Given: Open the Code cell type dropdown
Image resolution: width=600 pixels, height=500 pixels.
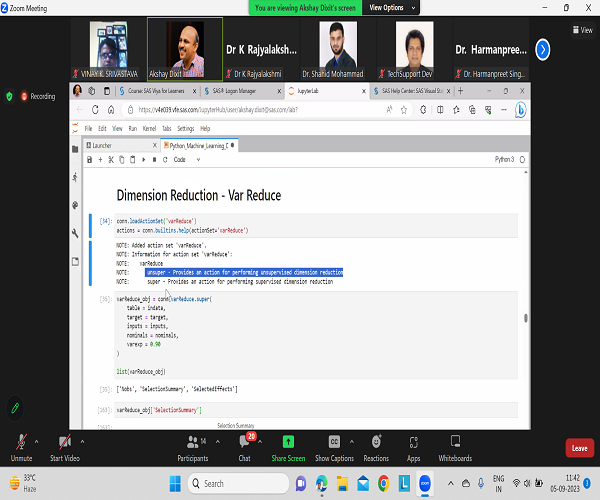Looking at the screenshot, I should 187,160.
